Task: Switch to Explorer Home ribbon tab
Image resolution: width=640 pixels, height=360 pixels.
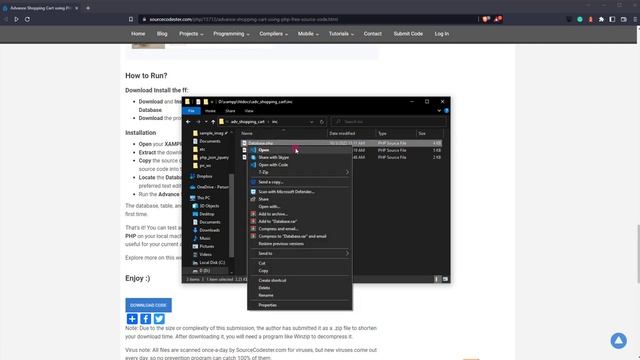Action: (211, 111)
